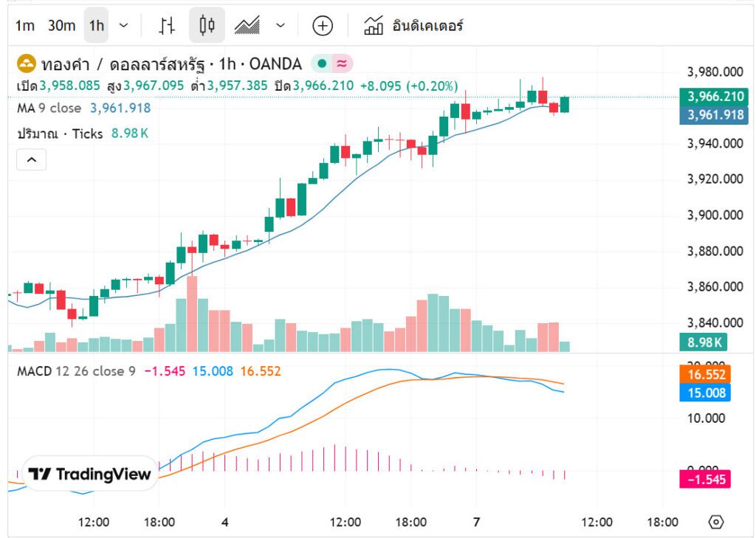Select the bars chart type icon
This screenshot has width=756, height=538.
pos(168,26)
